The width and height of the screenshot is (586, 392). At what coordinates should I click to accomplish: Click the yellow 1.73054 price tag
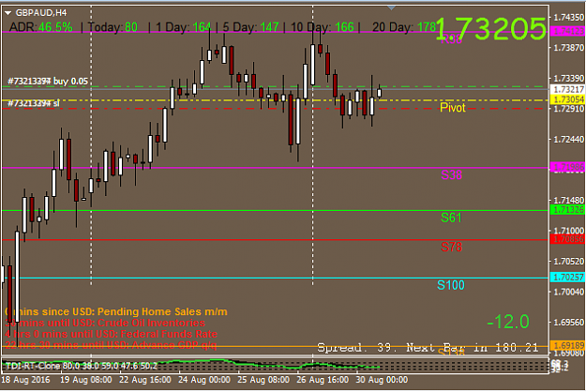click(568, 99)
